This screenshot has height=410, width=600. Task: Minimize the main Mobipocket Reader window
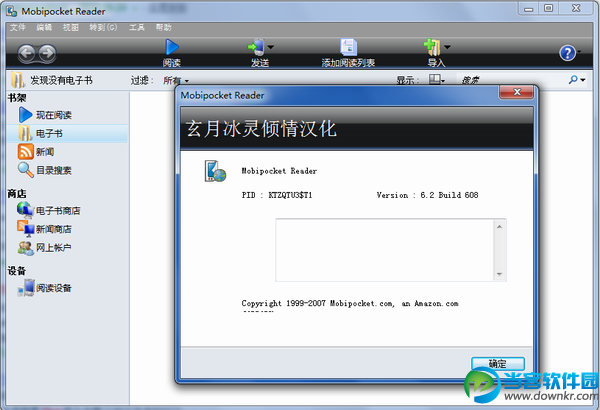528,8
